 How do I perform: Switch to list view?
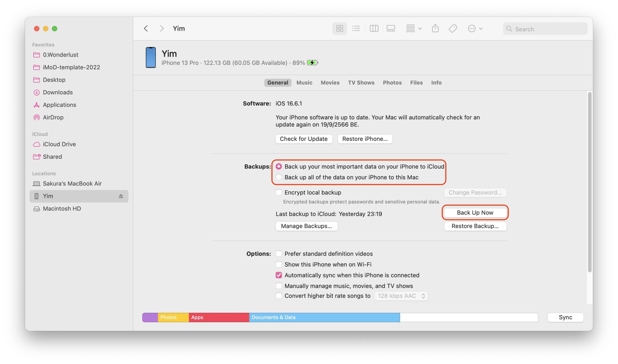356,29
